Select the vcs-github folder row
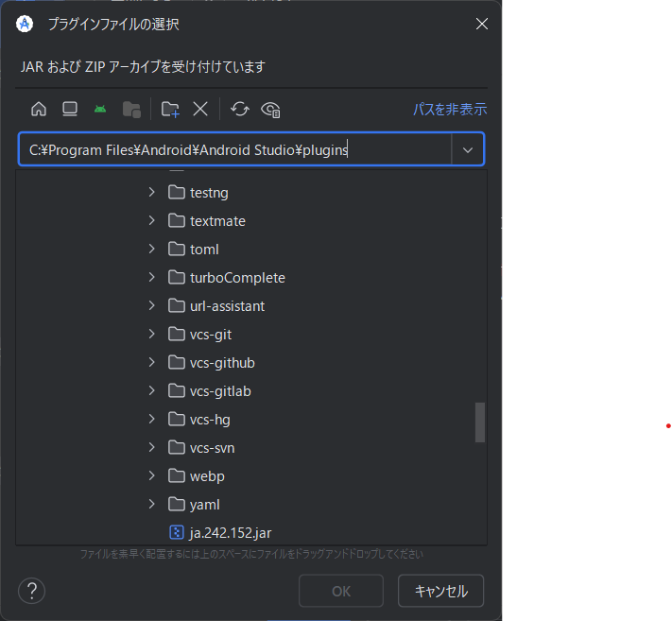This screenshot has width=672, height=621. pos(251,363)
